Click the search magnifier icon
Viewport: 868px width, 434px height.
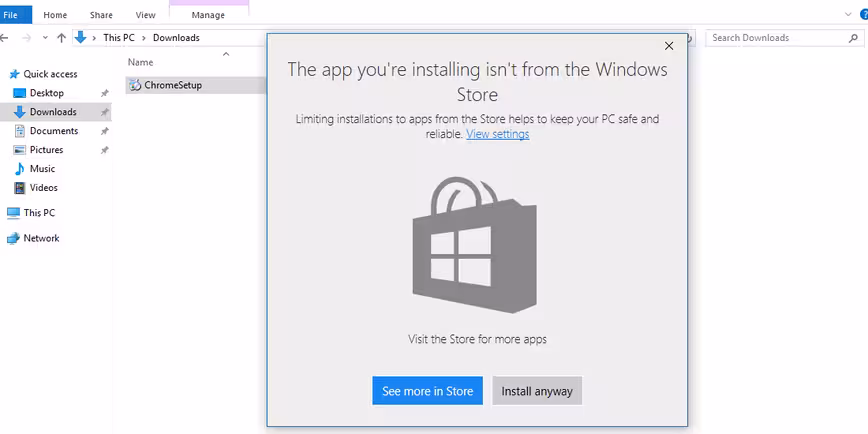853,38
